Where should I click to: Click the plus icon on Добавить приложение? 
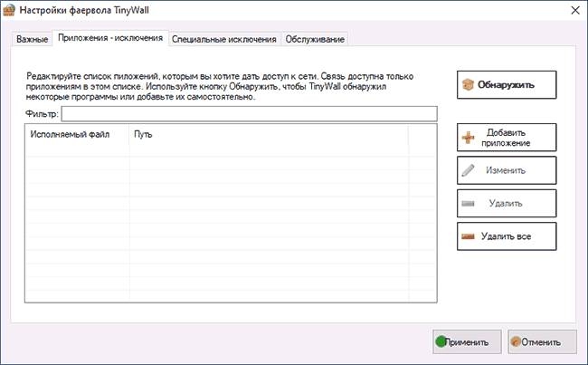click(x=468, y=138)
